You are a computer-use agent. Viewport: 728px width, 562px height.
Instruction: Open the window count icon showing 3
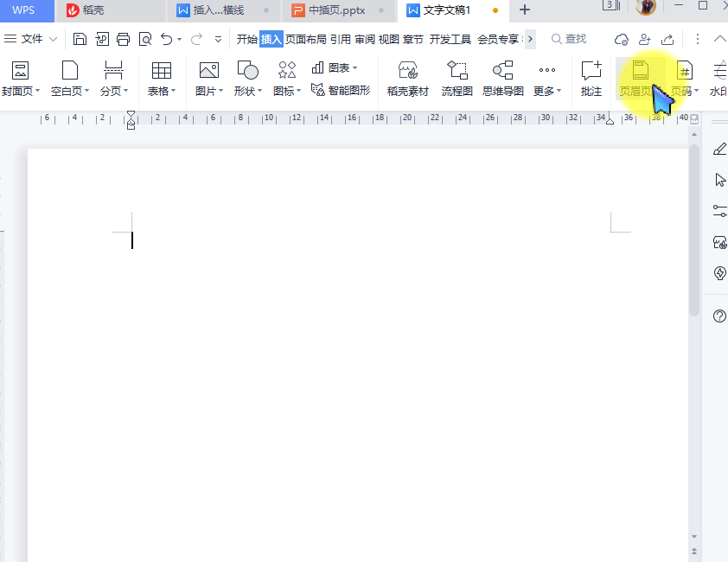click(611, 5)
